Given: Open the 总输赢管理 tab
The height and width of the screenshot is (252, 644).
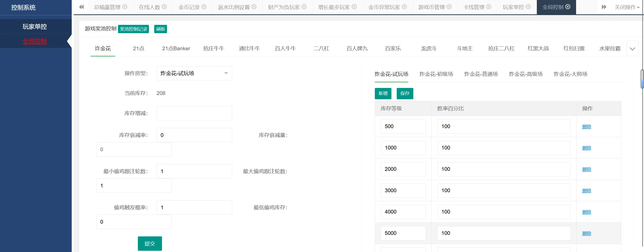Looking at the screenshot, I should [x=107, y=7].
